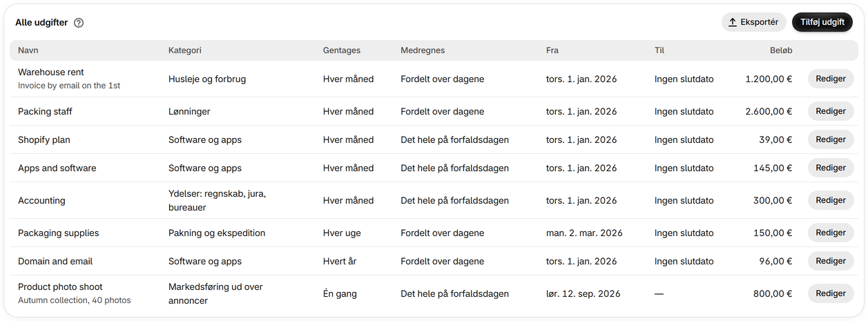Click the Beløb column header
The width and height of the screenshot is (868, 321).
tap(781, 50)
